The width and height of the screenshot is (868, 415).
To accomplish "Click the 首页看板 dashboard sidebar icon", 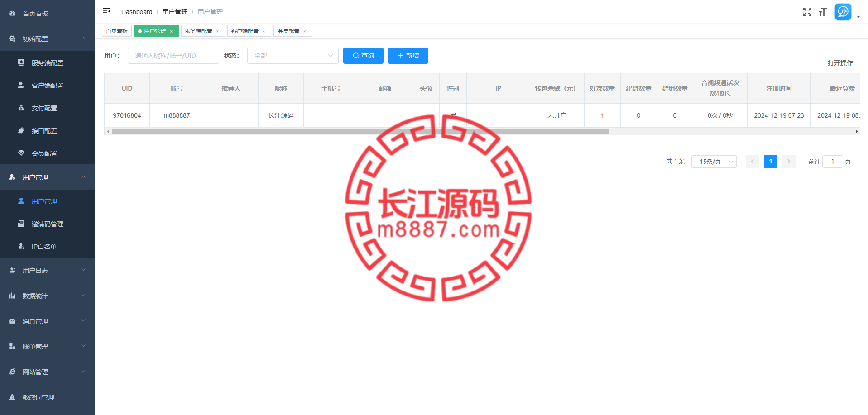I will click(12, 13).
